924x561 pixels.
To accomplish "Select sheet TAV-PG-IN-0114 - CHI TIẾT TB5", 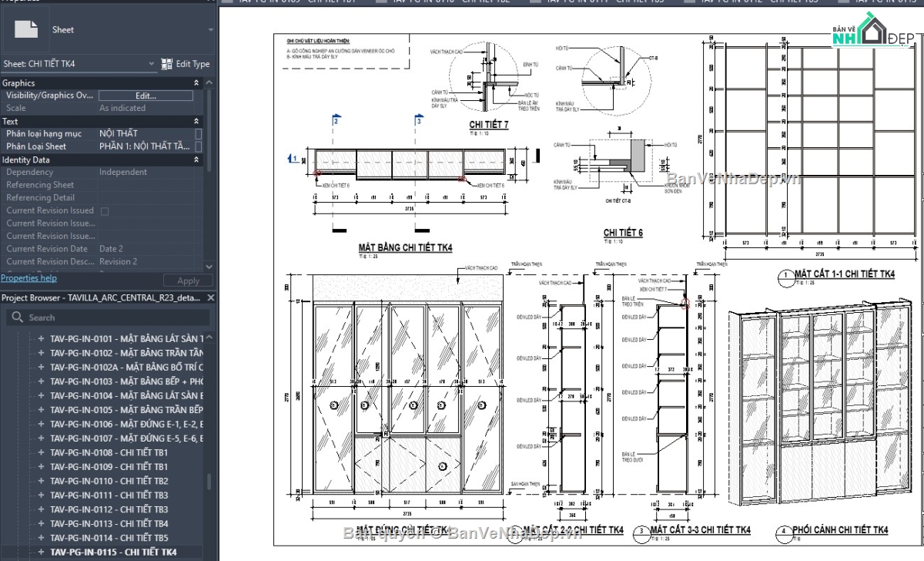I will click(x=109, y=538).
